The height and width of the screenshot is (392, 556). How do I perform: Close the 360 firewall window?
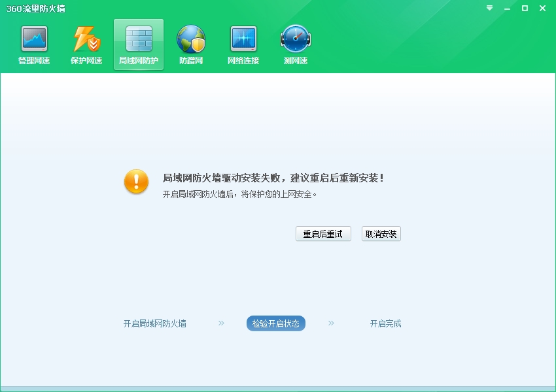pyautogui.click(x=542, y=8)
